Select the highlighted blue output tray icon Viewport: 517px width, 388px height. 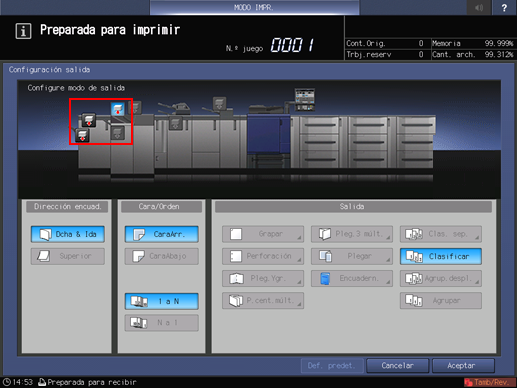pos(118,109)
